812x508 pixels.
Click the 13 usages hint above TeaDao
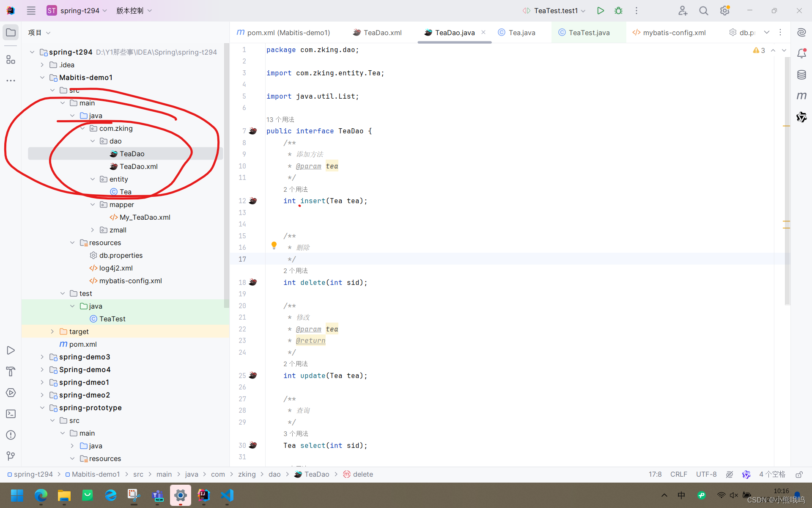coord(280,120)
